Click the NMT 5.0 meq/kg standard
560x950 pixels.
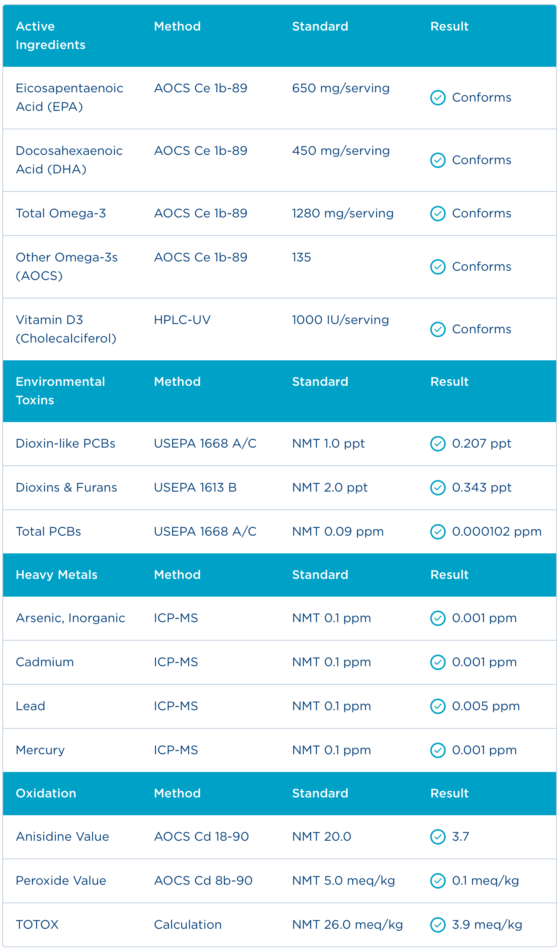344,880
